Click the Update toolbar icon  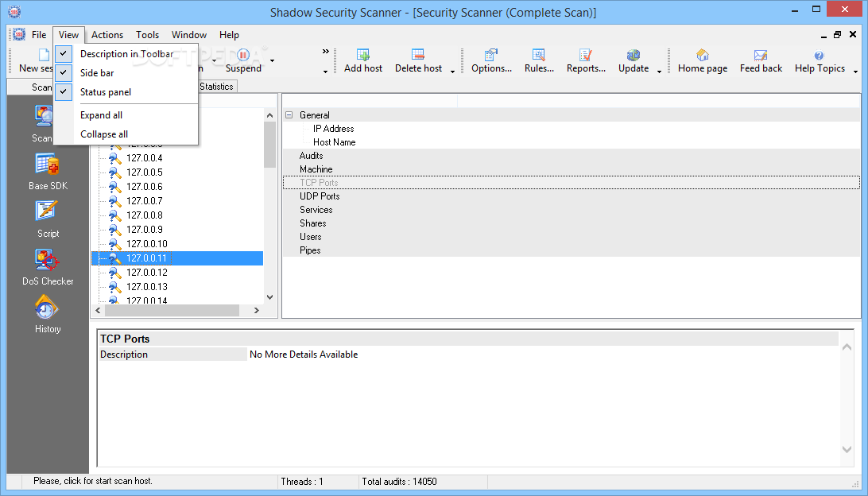[634, 55]
